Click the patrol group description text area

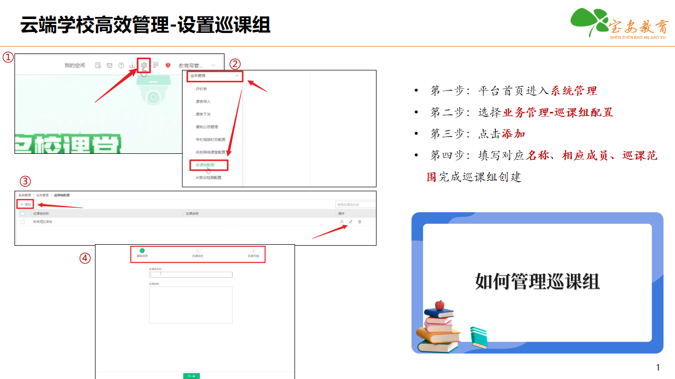coord(191,305)
